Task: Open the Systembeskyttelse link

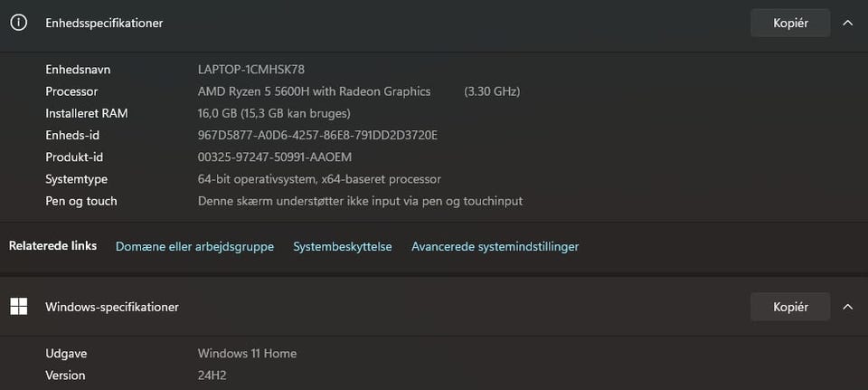Action: 343,246
